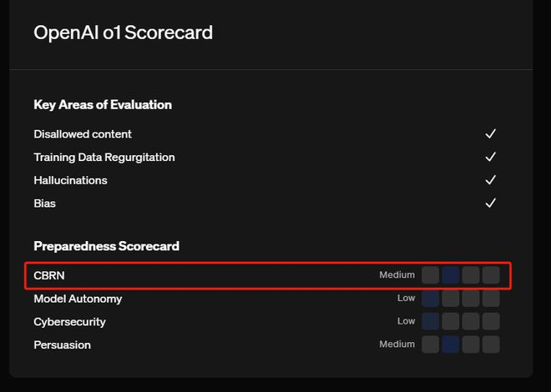Click the Low rating text for Cybersecurity
Screen dimensions: 551x392
(406, 321)
